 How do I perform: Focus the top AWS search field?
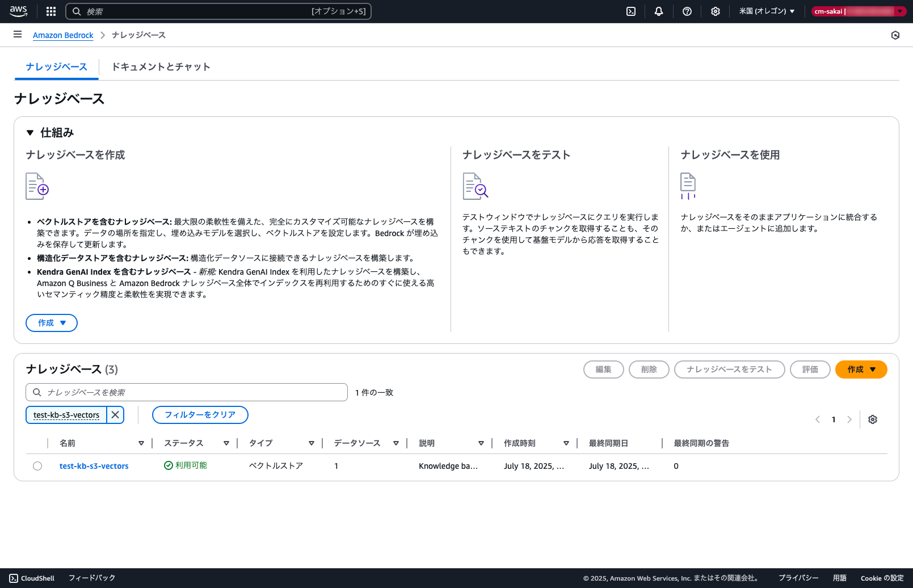[218, 11]
